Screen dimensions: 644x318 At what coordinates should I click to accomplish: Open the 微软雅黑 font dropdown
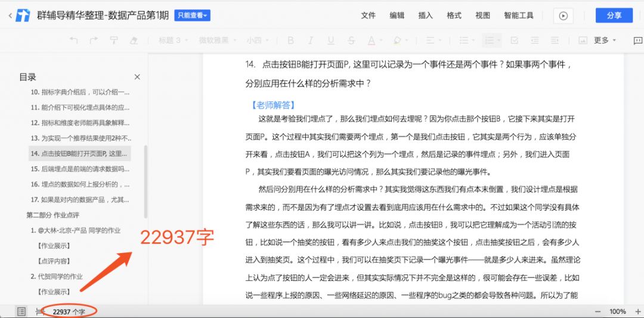(x=218, y=40)
